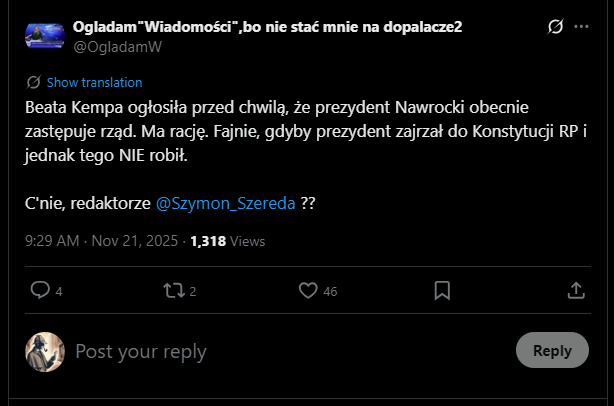
Task: Click the tweet text about Beata Kempa
Action: (290, 131)
